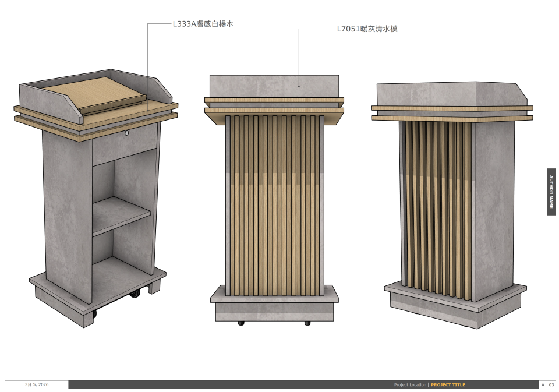Select the perspective view of the lectern
The width and height of the screenshot is (559, 392).
pos(96,198)
